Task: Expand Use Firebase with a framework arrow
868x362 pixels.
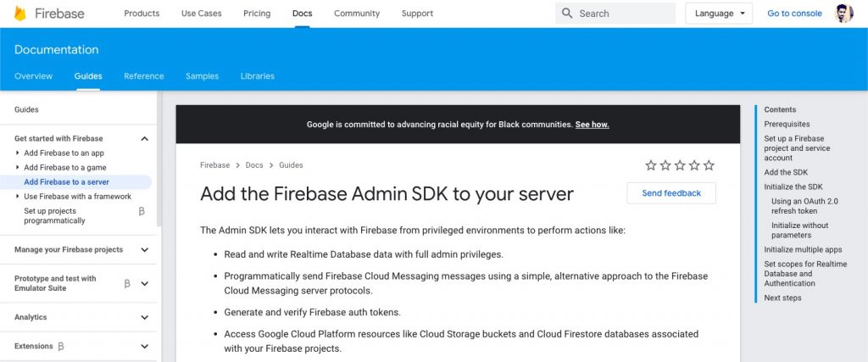Action: [18, 196]
